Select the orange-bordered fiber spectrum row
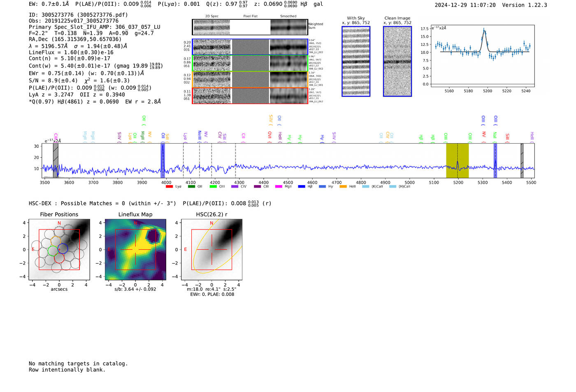The width and height of the screenshot is (576, 392). coord(250,79)
